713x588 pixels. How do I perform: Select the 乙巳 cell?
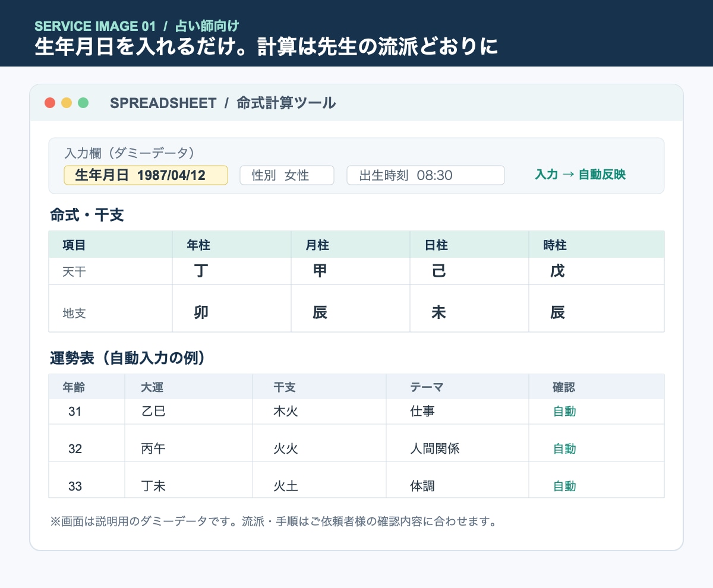click(189, 412)
